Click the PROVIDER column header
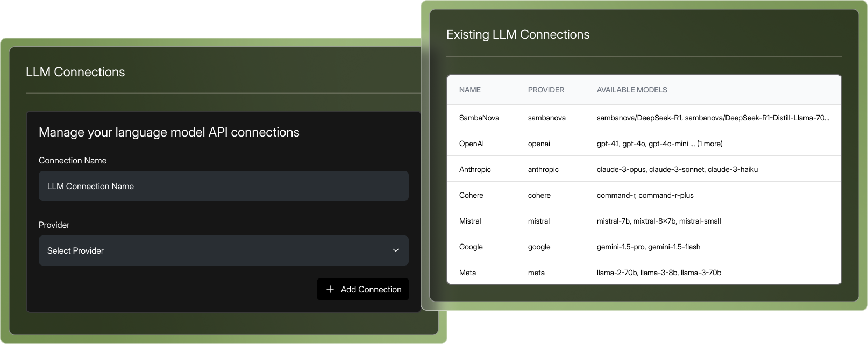 (x=546, y=90)
